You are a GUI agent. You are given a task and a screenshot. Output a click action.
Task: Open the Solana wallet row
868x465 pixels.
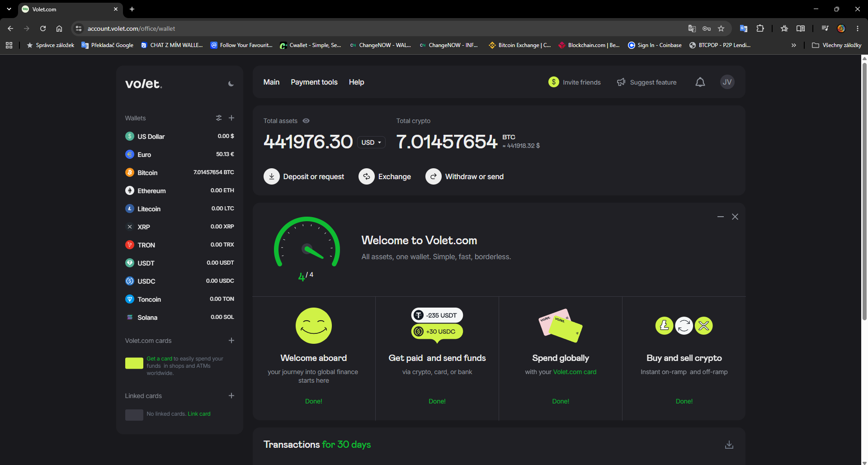click(x=179, y=317)
